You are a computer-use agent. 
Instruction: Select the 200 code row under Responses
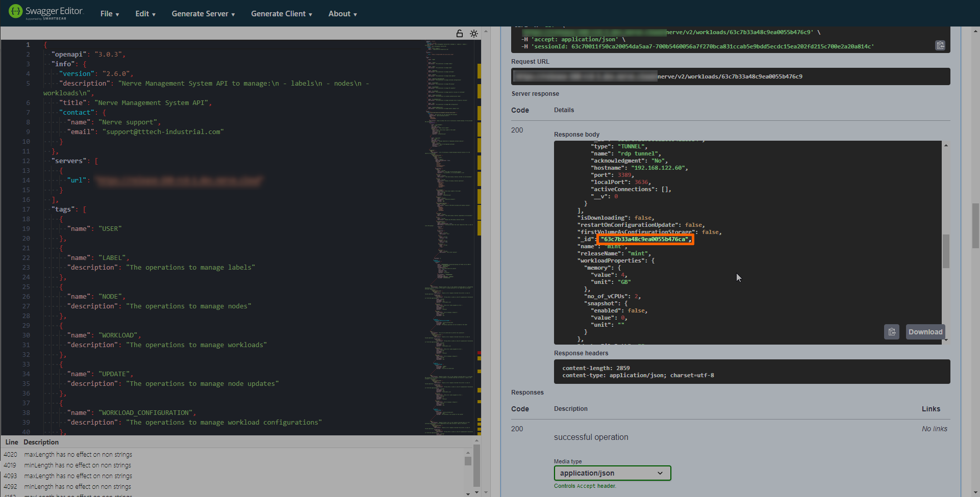517,429
